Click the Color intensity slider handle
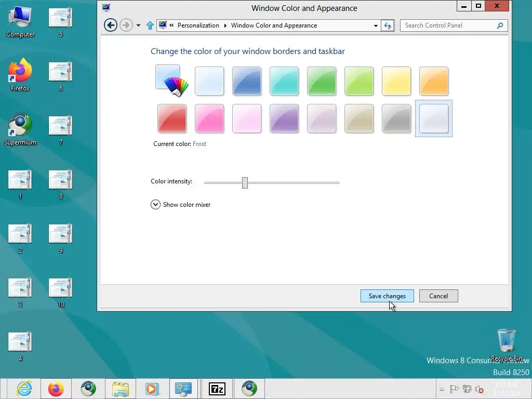Viewport: 532px width, 399px height. coord(245,182)
